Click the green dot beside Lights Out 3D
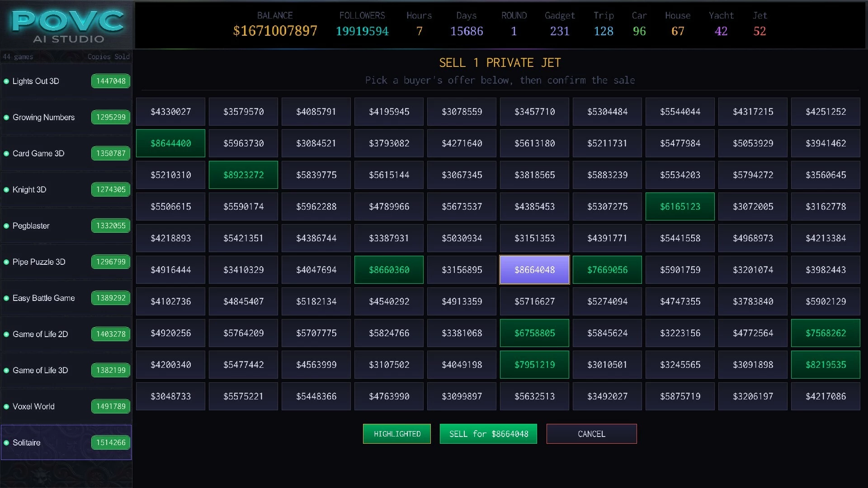The width and height of the screenshot is (868, 488). pyautogui.click(x=6, y=81)
